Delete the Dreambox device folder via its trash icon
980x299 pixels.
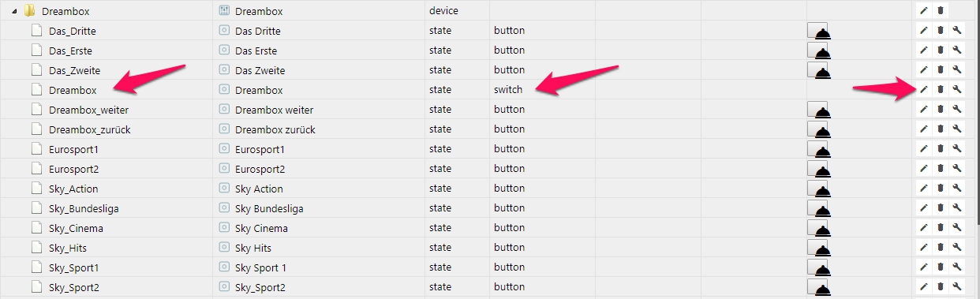coord(940,10)
